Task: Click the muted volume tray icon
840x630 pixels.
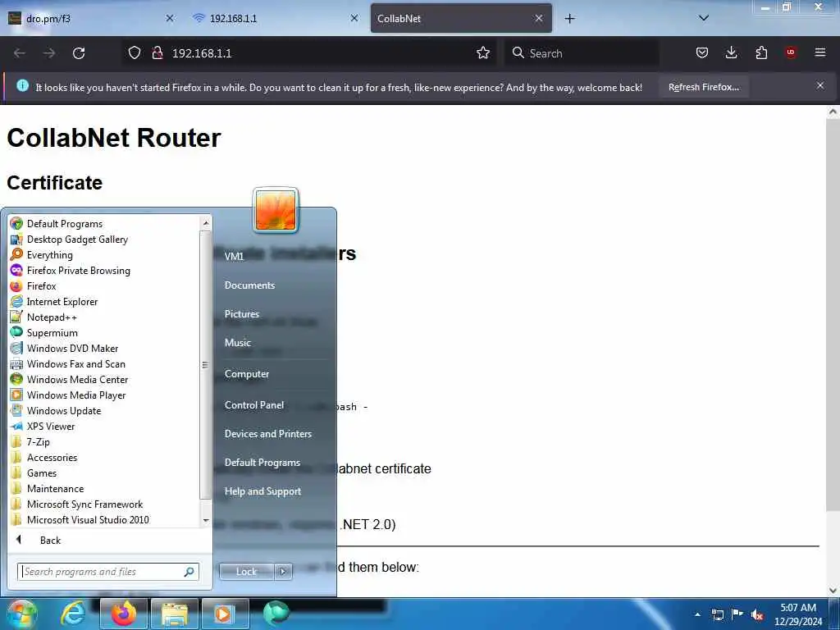Action: [x=757, y=614]
